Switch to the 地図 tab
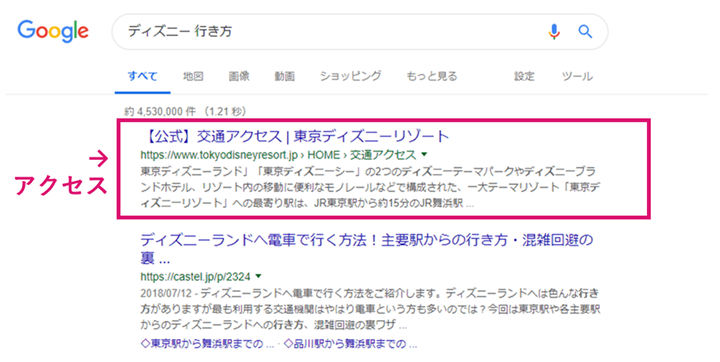Screen dimensions: 720x362 193,76
